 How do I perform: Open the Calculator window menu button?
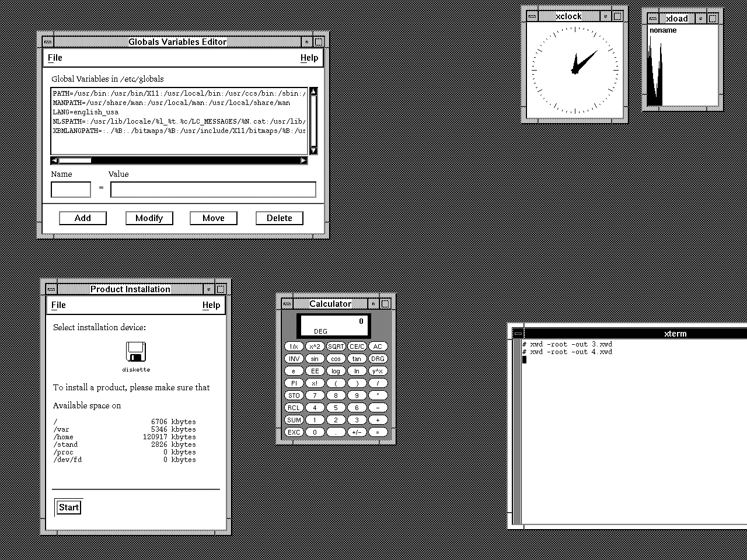pyautogui.click(x=287, y=304)
